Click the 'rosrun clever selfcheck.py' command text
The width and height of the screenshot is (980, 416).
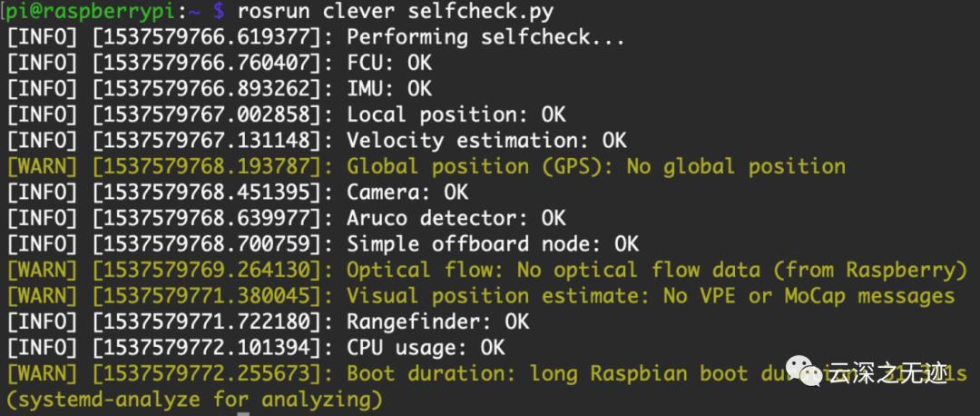pos(395,12)
